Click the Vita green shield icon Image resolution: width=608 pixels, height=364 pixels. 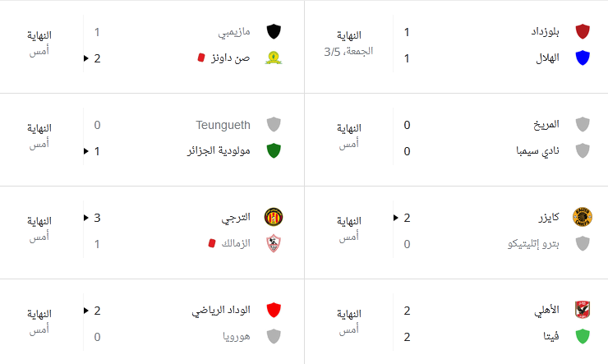pos(583,337)
